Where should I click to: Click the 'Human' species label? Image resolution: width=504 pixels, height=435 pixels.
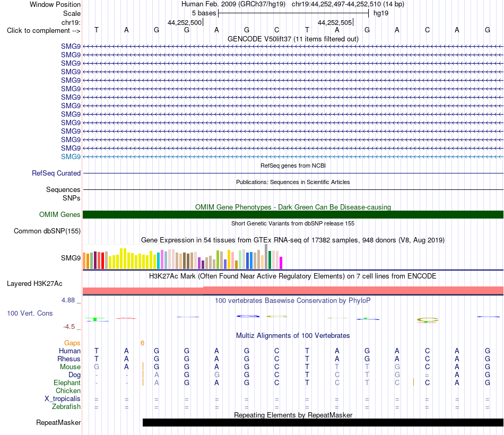(69, 351)
